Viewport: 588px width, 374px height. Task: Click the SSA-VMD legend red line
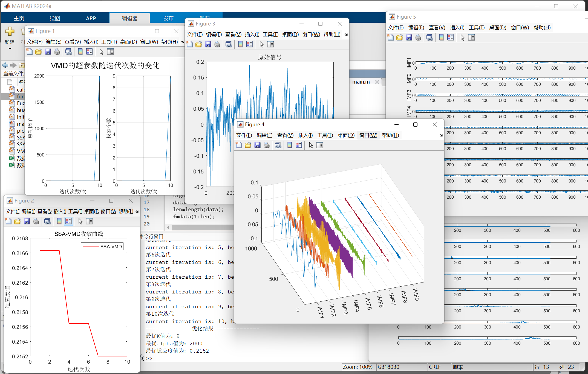tap(91, 247)
